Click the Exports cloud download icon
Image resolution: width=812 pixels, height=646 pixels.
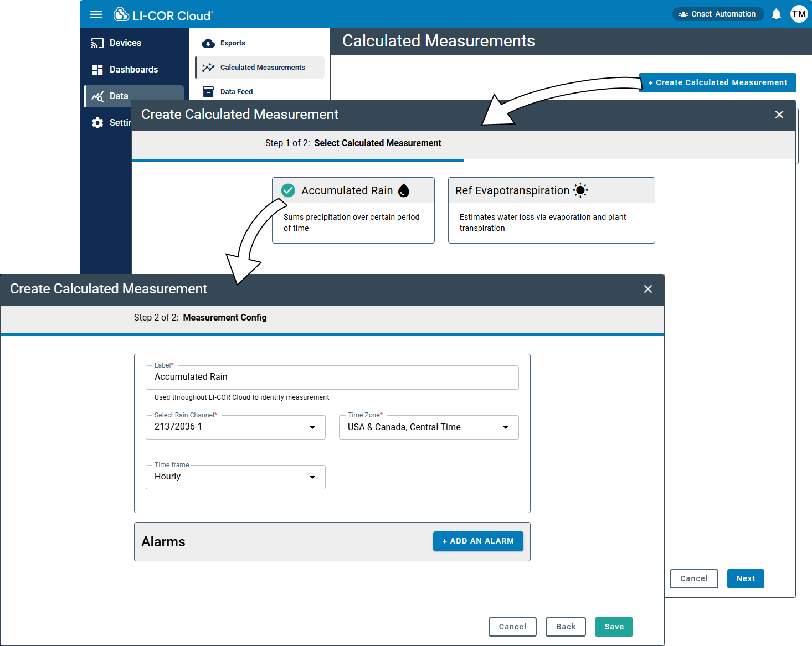[208, 43]
